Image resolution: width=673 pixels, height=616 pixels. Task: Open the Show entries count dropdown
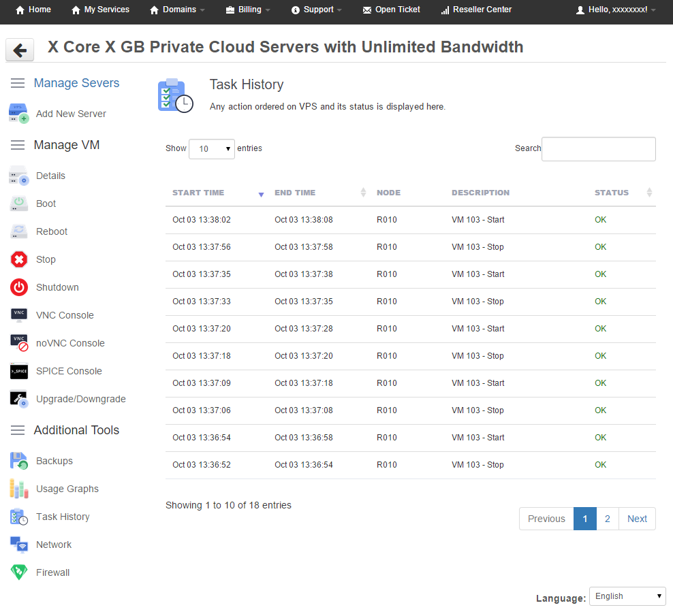(211, 149)
